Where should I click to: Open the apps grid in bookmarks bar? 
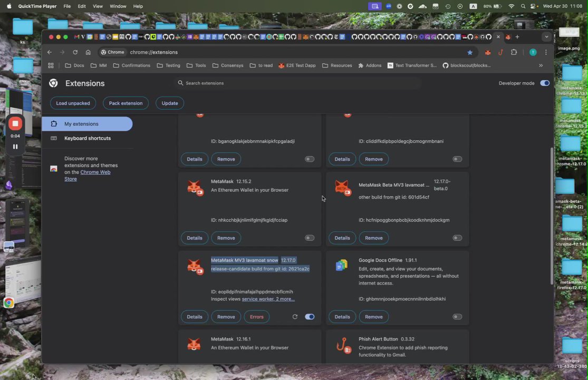pyautogui.click(x=51, y=65)
